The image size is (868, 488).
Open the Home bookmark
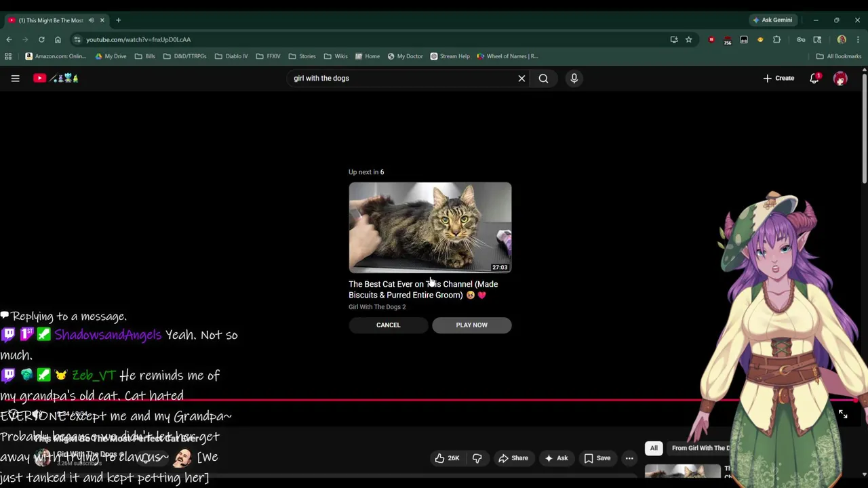(x=367, y=56)
